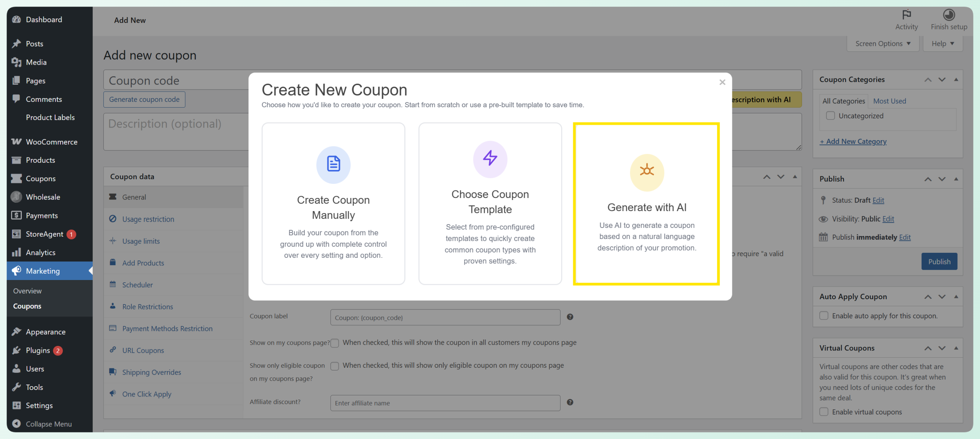Click the document icon for Create Coupon Manually

tap(333, 164)
